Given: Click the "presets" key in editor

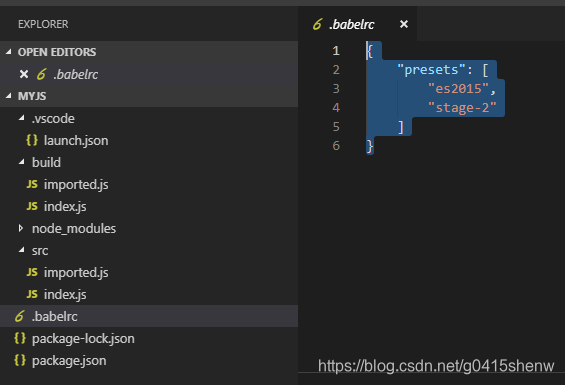Looking at the screenshot, I should [x=431, y=70].
